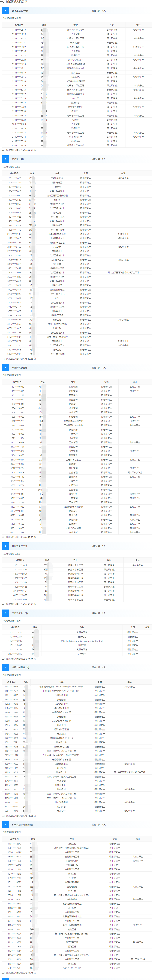Select the 管道设计A岗 section title
The image size is (153, 980).
click(18, 159)
